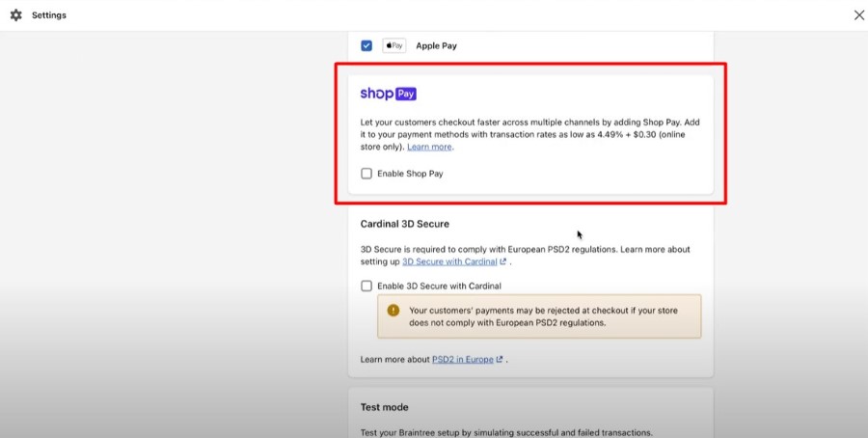Screen dimensions: 868x438
Task: Click the Settings gear icon
Action: [16, 14]
